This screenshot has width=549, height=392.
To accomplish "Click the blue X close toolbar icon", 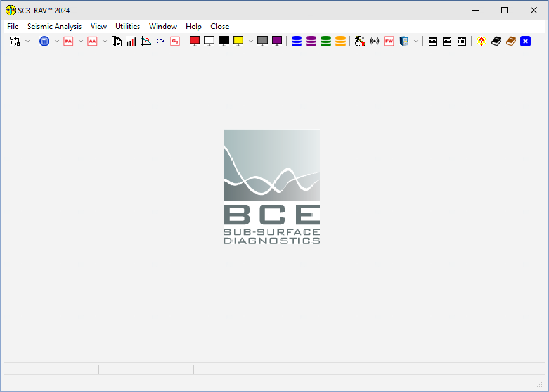I will click(526, 41).
